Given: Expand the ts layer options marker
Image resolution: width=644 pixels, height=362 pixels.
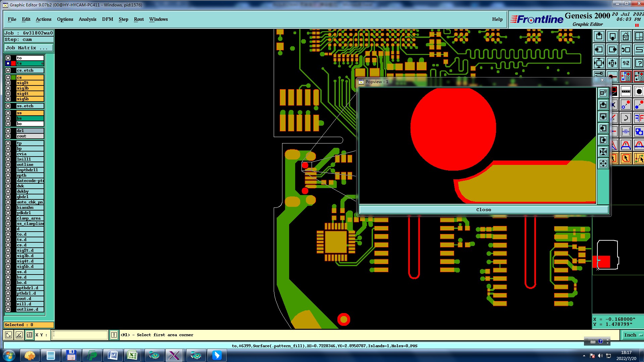Looking at the screenshot, I should click(x=42, y=63).
